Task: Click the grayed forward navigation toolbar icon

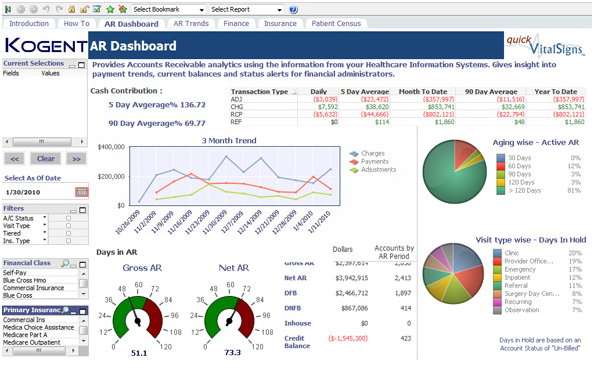Action: click(x=33, y=9)
